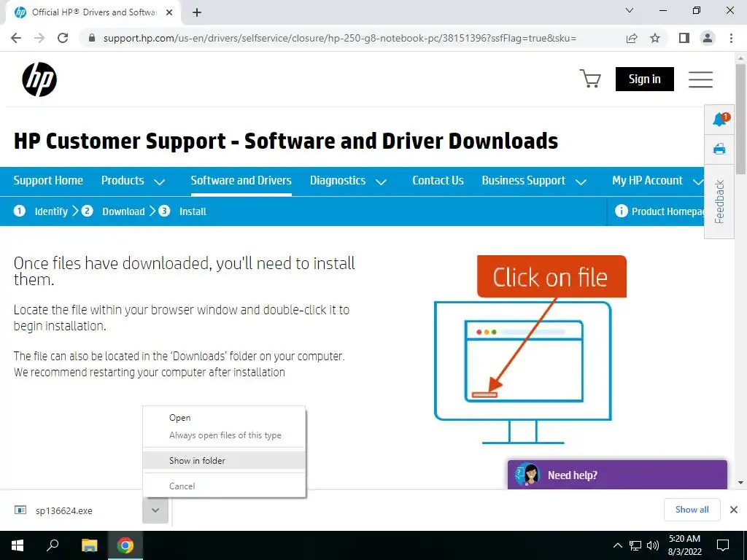The height and width of the screenshot is (560, 747).
Task: Select the Official HP Drivers tab
Action: [x=94, y=12]
